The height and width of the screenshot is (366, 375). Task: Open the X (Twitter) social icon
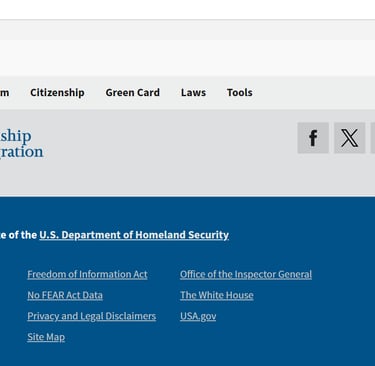pos(349,138)
